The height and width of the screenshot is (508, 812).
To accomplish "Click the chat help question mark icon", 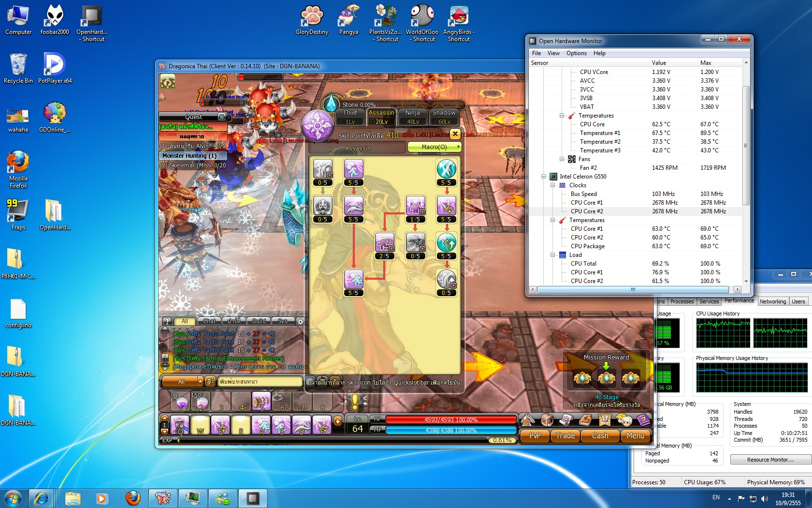I will 167,321.
